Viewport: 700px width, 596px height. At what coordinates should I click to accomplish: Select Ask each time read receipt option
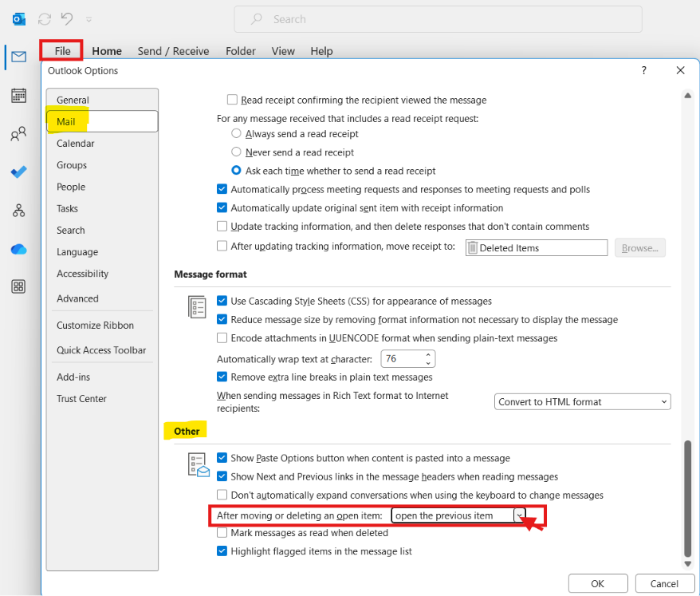236,170
